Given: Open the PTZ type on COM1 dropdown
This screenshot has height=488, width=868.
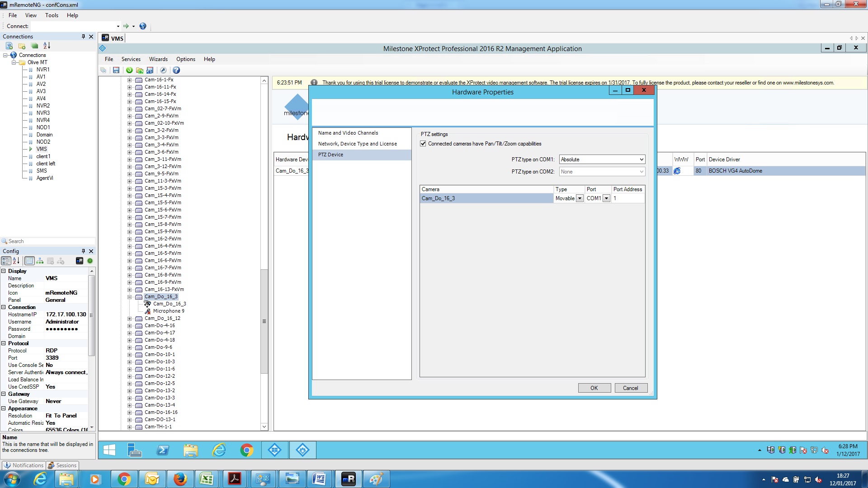Looking at the screenshot, I should click(x=641, y=160).
